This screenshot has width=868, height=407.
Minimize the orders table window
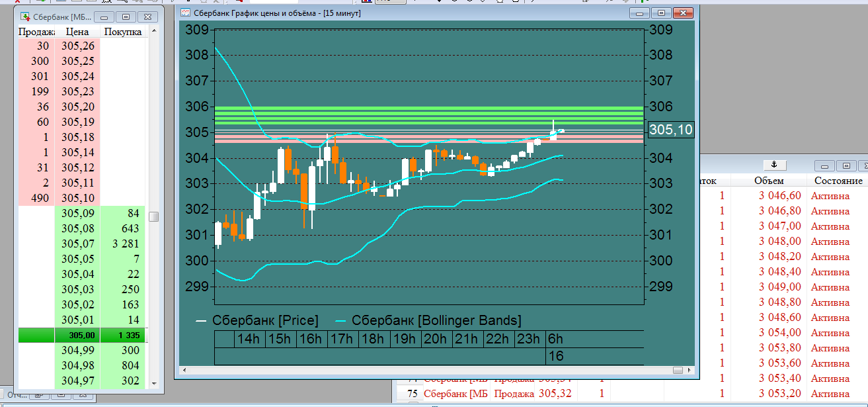(824, 165)
